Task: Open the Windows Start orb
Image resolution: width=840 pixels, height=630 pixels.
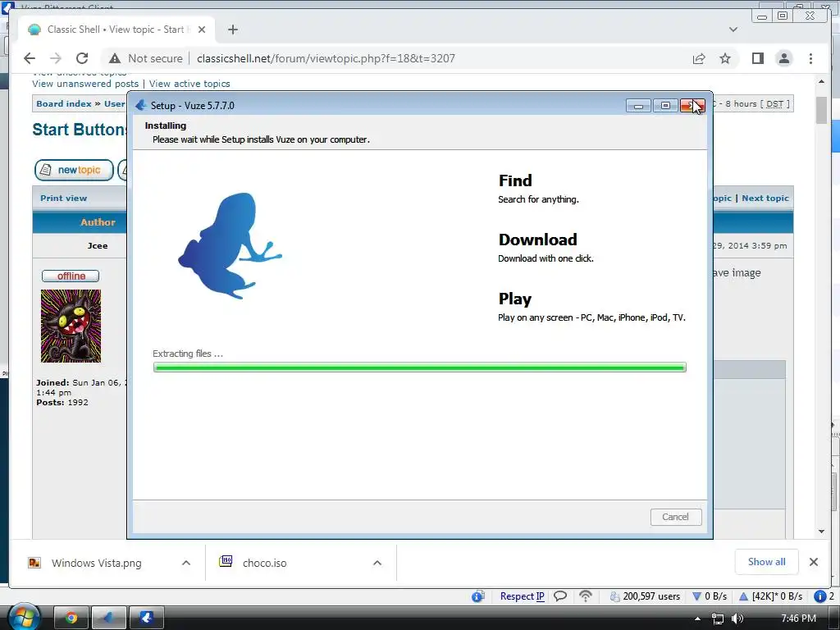Action: coord(23,617)
